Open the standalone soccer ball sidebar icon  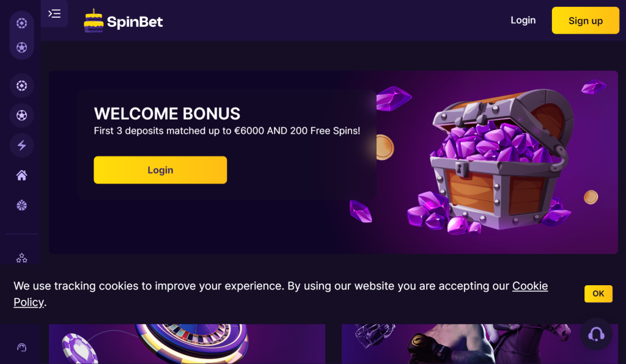[22, 115]
